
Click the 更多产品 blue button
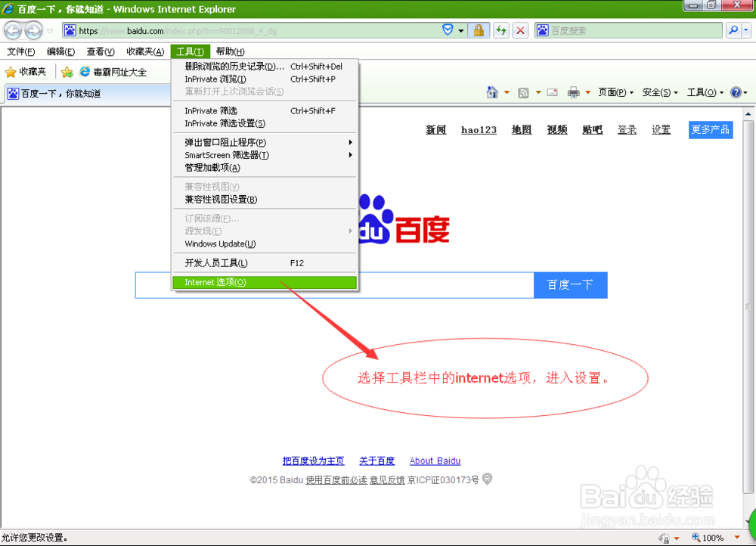(x=711, y=130)
